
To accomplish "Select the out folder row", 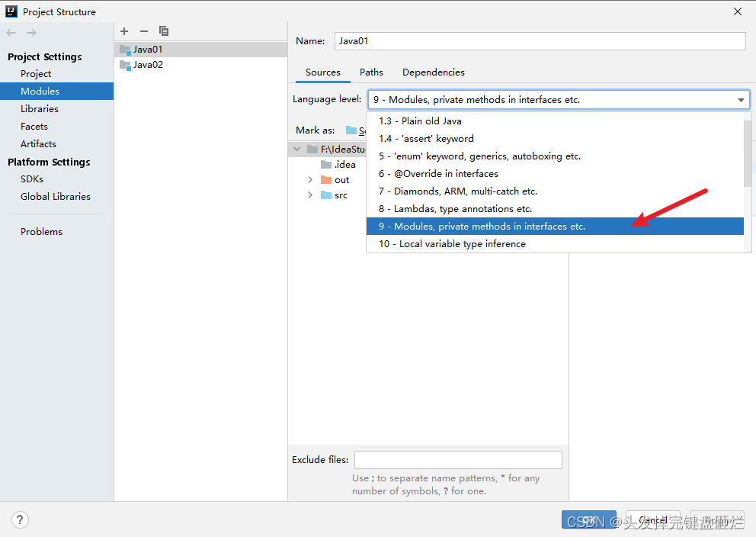I will pyautogui.click(x=328, y=180).
